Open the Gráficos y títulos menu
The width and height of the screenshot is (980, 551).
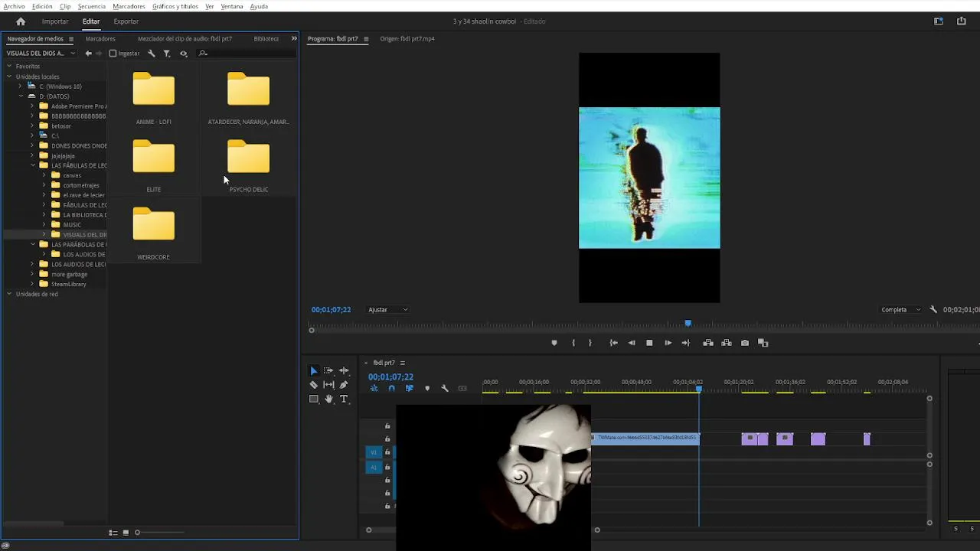click(175, 6)
